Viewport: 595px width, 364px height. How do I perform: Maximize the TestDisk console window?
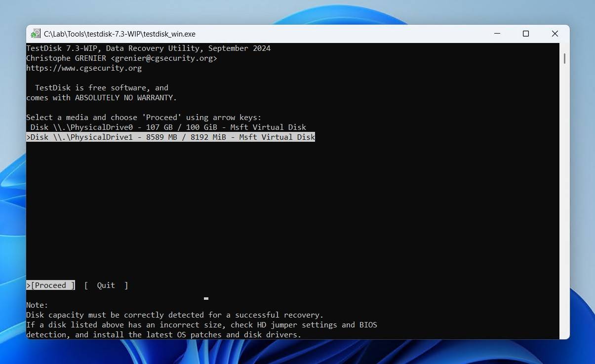point(526,34)
